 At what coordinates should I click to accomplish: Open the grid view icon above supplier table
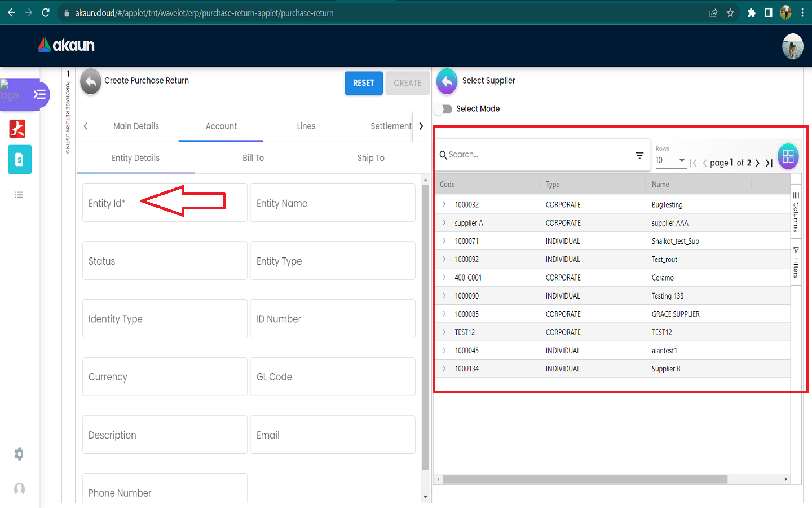click(788, 156)
